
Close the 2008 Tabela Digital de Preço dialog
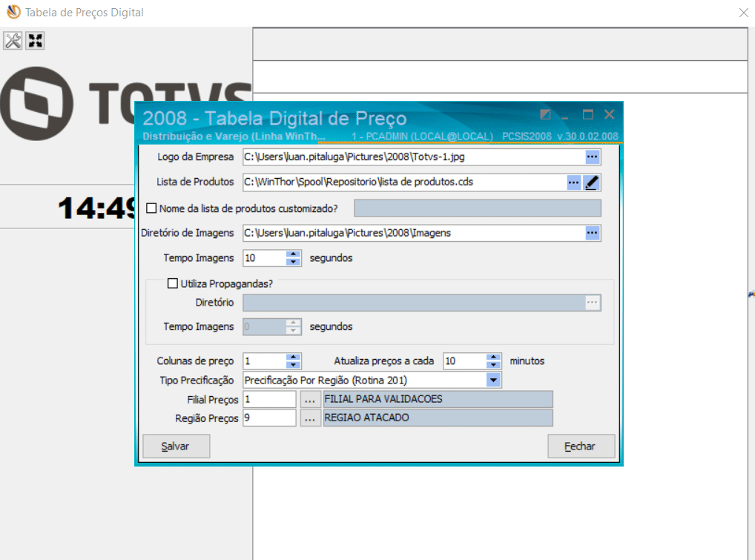point(610,115)
